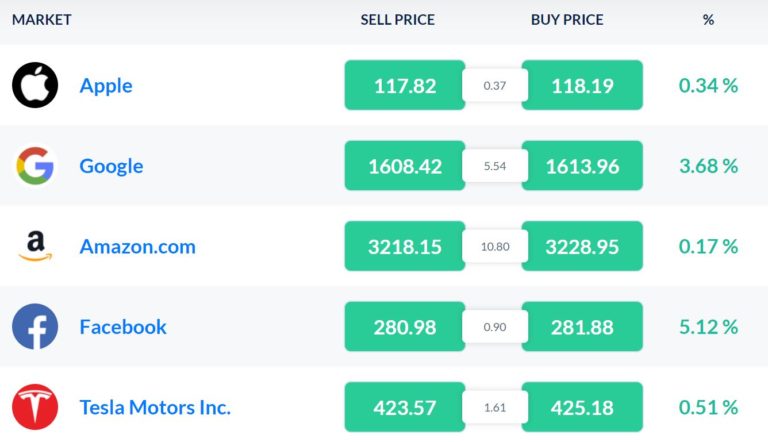Buy Apple at 118.19
This screenshot has width=768, height=442.
[582, 85]
